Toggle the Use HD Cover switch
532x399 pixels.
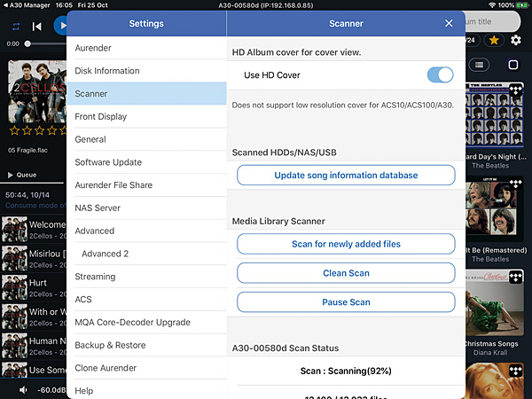(x=440, y=75)
